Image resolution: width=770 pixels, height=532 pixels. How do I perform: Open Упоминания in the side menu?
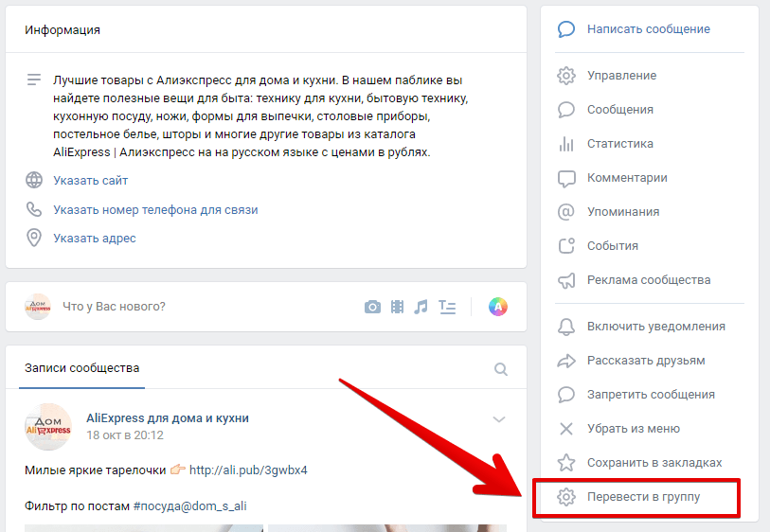pyautogui.click(x=623, y=212)
